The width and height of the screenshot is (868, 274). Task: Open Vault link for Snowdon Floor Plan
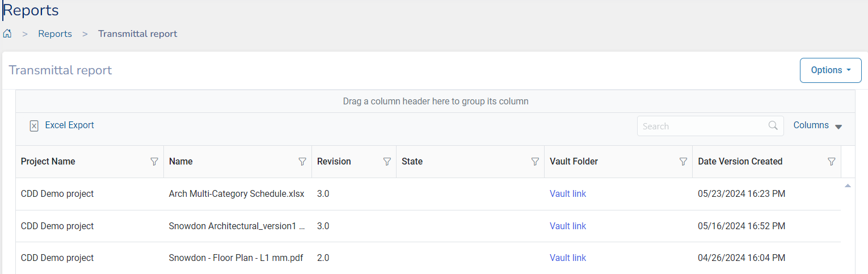point(567,258)
